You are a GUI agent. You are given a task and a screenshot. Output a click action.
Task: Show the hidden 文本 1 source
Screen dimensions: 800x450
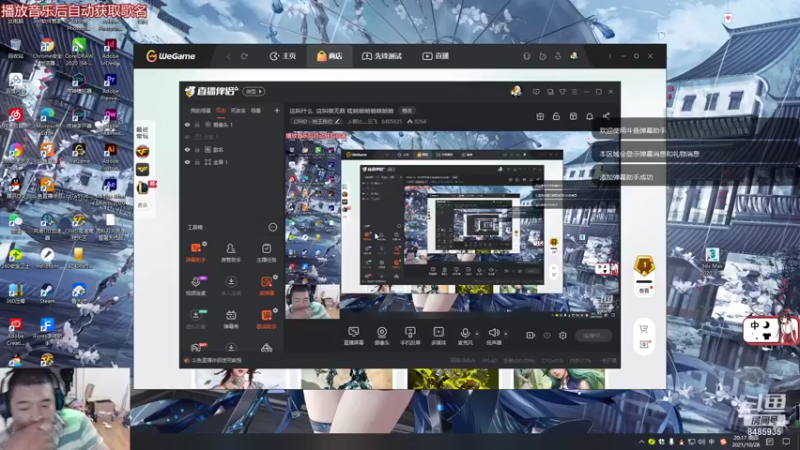point(187,137)
